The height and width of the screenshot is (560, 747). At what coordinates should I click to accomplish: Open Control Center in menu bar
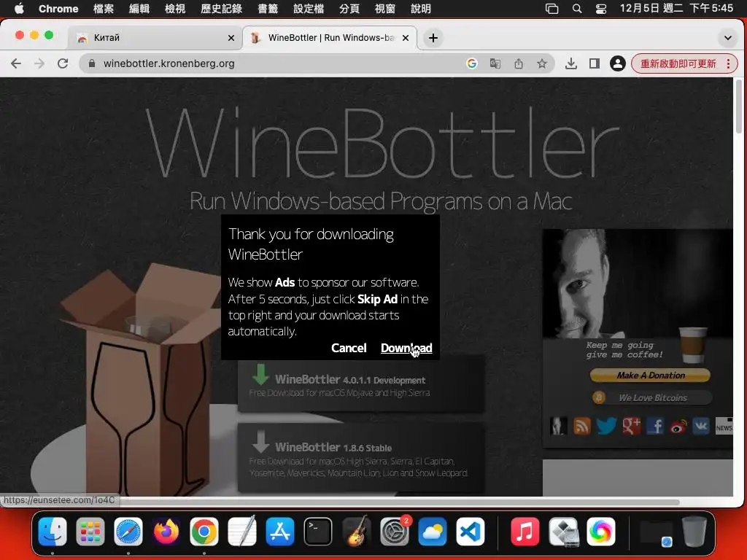tap(601, 9)
